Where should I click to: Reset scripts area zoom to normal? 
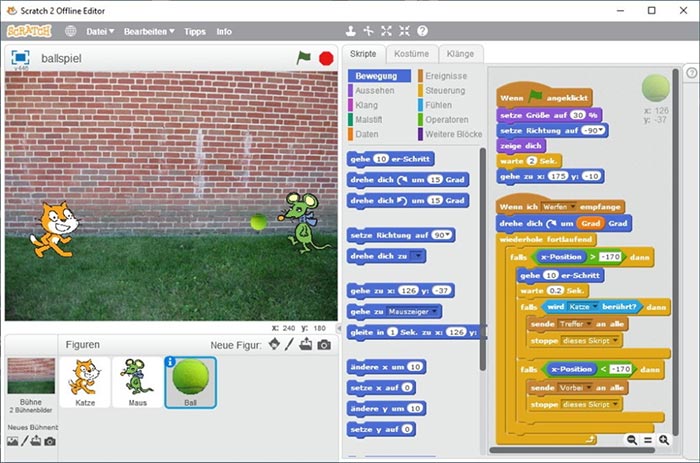click(x=648, y=440)
